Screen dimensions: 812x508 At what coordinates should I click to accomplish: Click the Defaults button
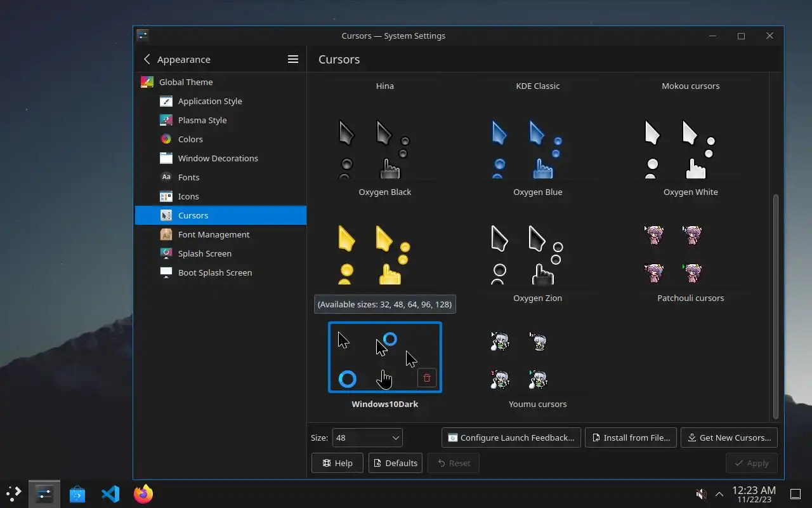coord(395,463)
